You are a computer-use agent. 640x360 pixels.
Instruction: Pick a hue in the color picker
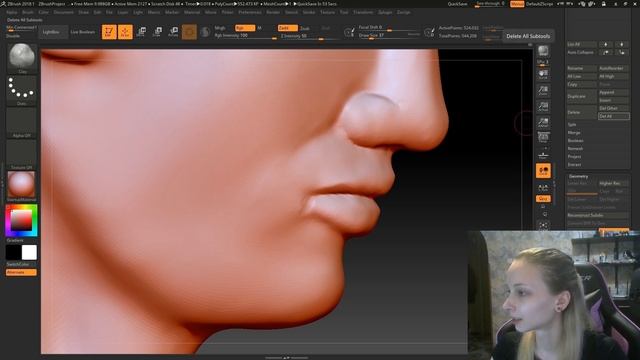(22, 220)
